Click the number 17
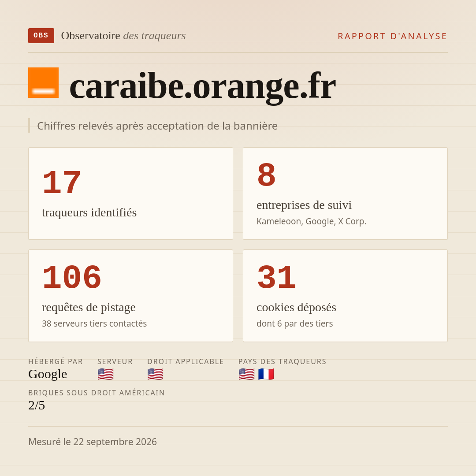The height and width of the screenshot is (476, 476). [x=62, y=183]
